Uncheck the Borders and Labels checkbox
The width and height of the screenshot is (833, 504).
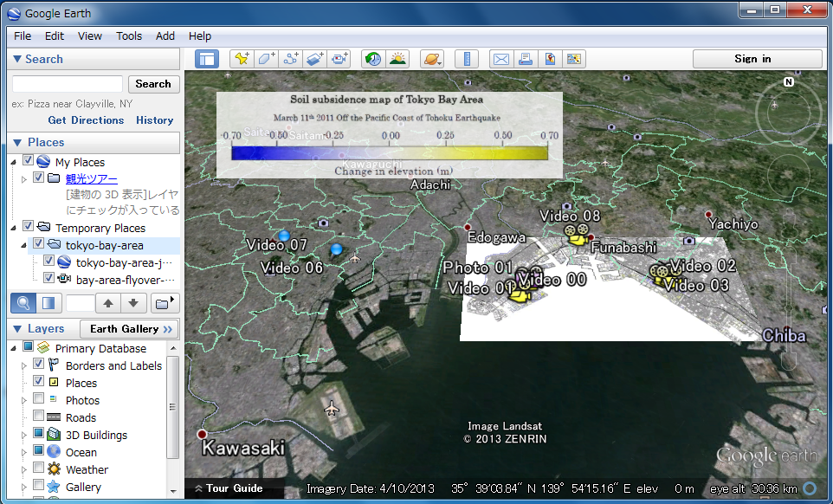[39, 365]
